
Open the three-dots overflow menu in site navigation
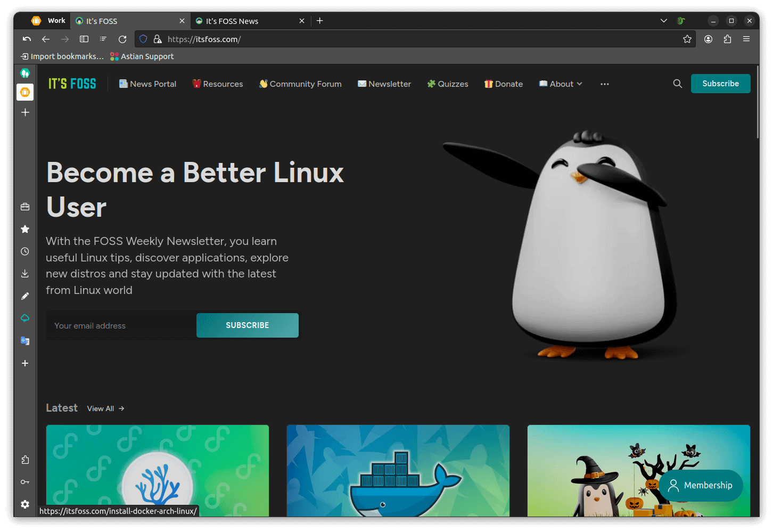[604, 84]
